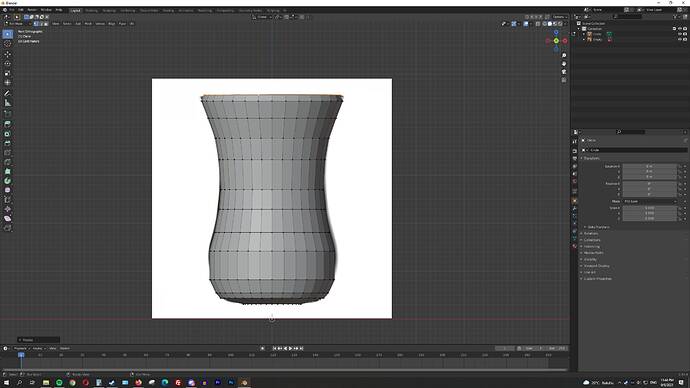Select the Smooth vertices tool
The height and width of the screenshot is (388, 690).
pyautogui.click(x=7, y=190)
